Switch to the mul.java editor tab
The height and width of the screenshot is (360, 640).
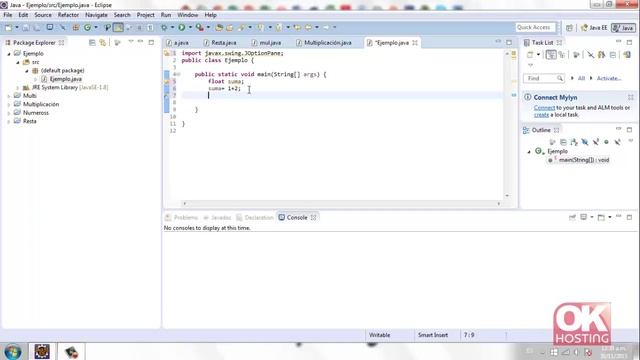coord(266,42)
